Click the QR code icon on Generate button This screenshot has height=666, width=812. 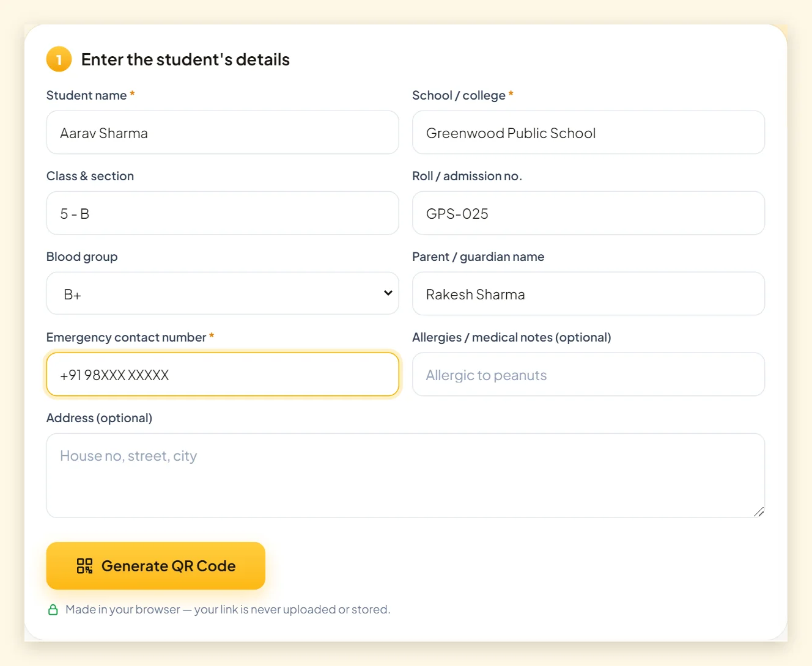[84, 566]
